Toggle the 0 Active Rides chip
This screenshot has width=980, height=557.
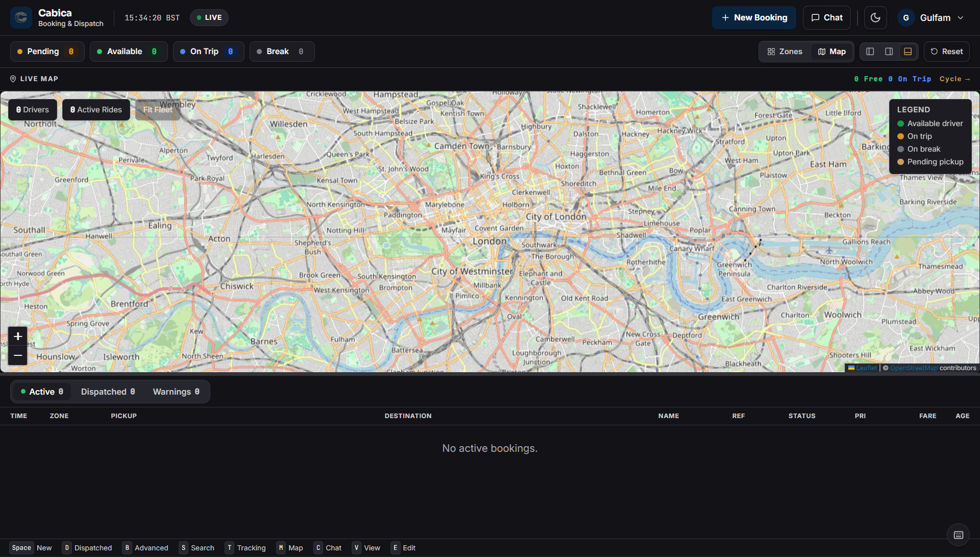pos(96,110)
